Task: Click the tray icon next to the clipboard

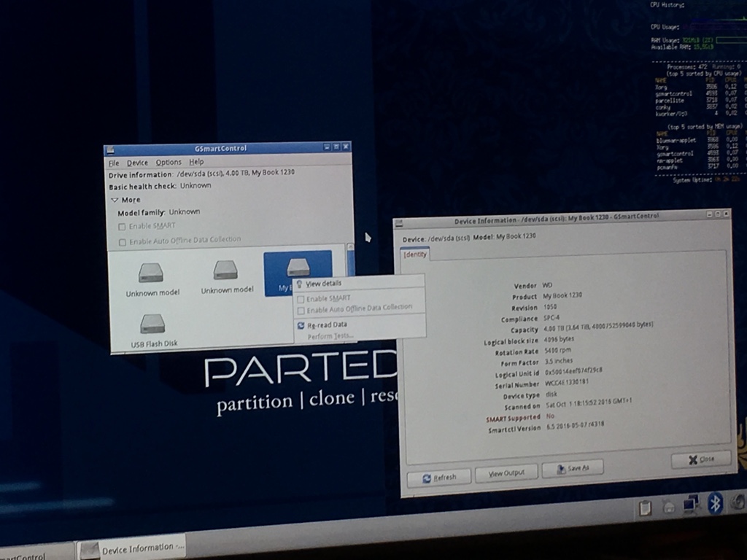Action: pos(668,507)
